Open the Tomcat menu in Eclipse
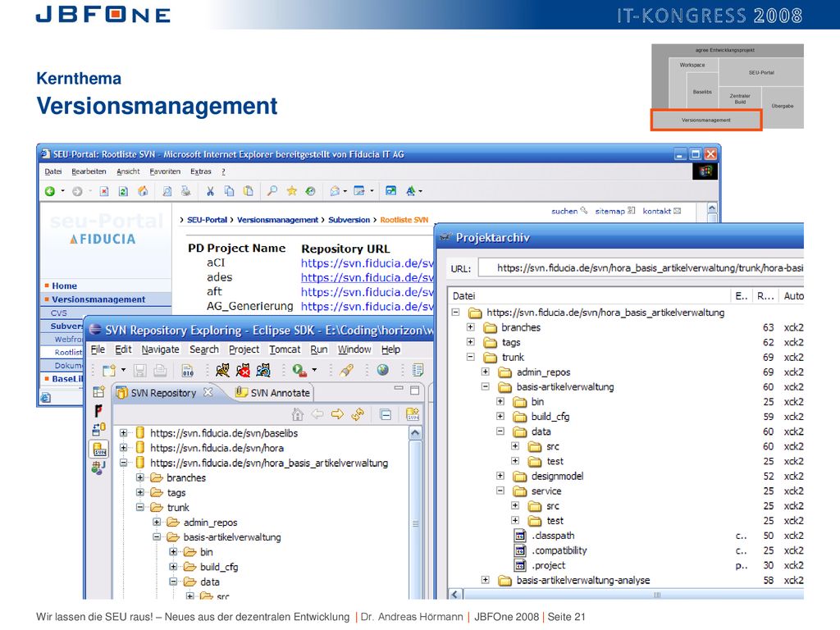The height and width of the screenshot is (630, 840). click(x=285, y=349)
